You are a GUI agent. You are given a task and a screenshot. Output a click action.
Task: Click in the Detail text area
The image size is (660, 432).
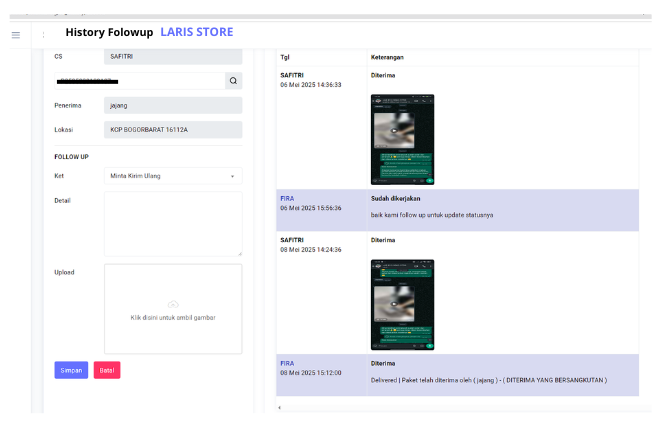pyautogui.click(x=172, y=224)
